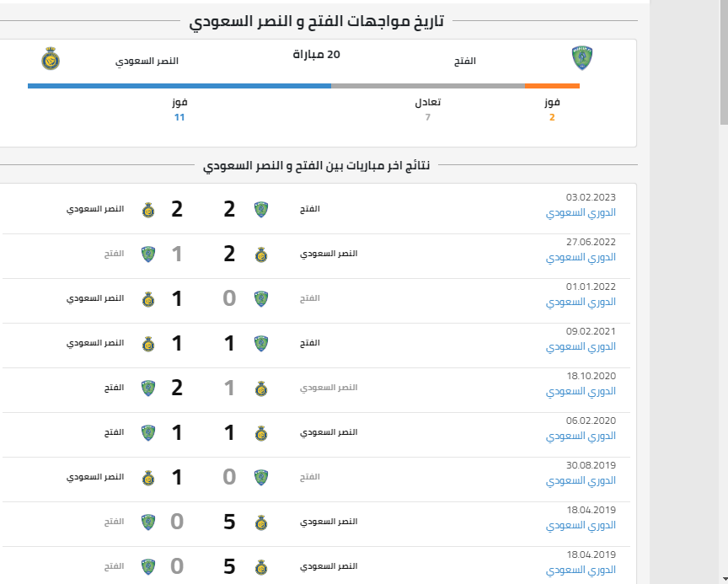Click date 30.08.2019
The height and width of the screenshot is (584, 728).
point(591,465)
